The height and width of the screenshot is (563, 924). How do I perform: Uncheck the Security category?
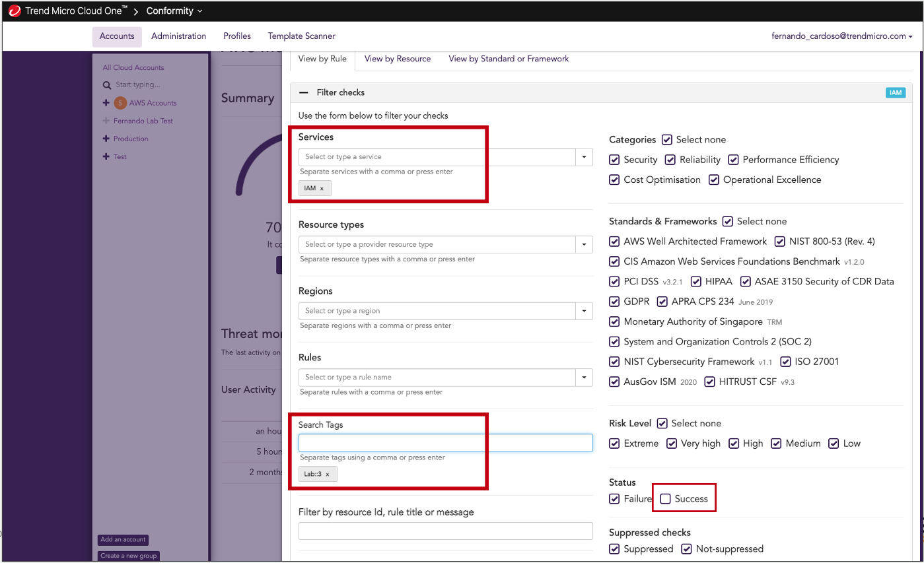[x=614, y=160]
